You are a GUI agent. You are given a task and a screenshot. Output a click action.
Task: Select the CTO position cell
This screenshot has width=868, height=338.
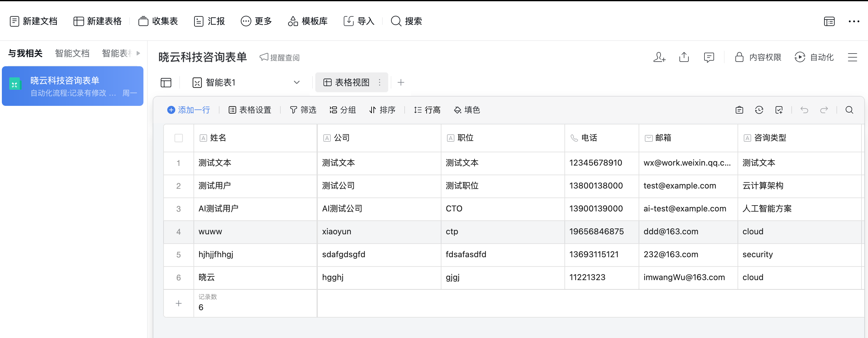503,209
